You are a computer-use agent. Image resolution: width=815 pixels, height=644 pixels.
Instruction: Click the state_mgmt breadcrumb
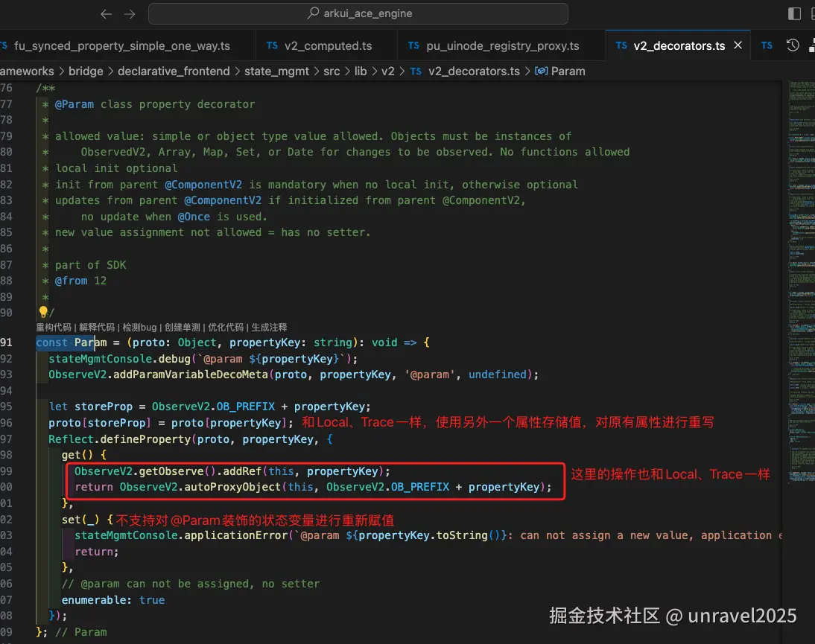pyautogui.click(x=276, y=71)
